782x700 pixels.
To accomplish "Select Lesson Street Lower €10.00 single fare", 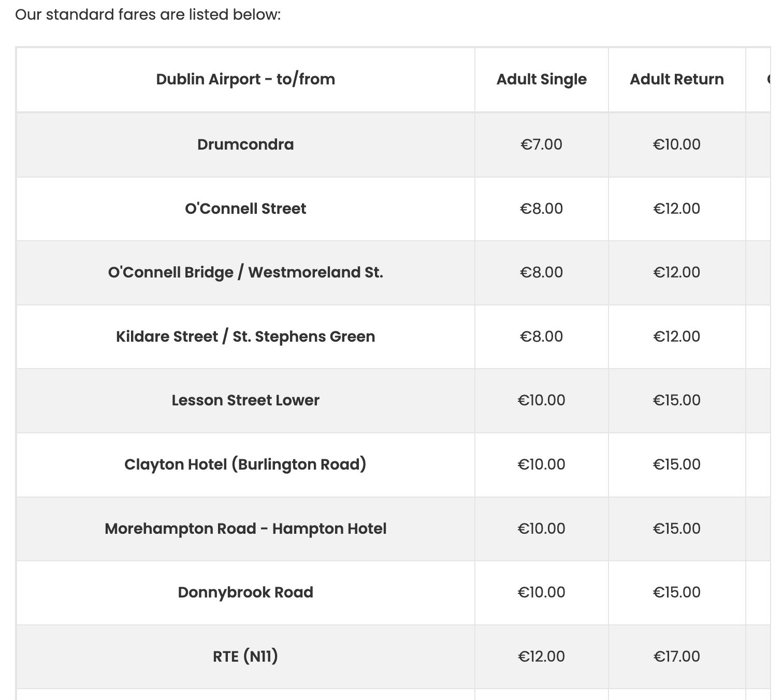I will click(x=541, y=400).
